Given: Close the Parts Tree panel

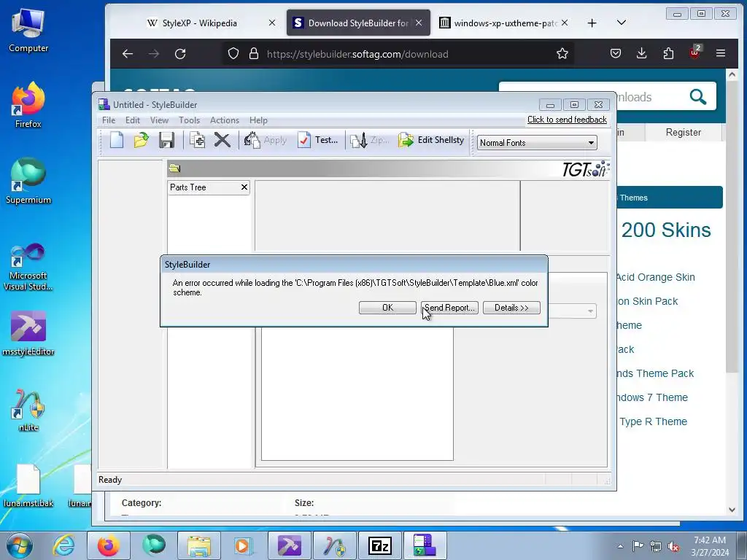Looking at the screenshot, I should 244,187.
